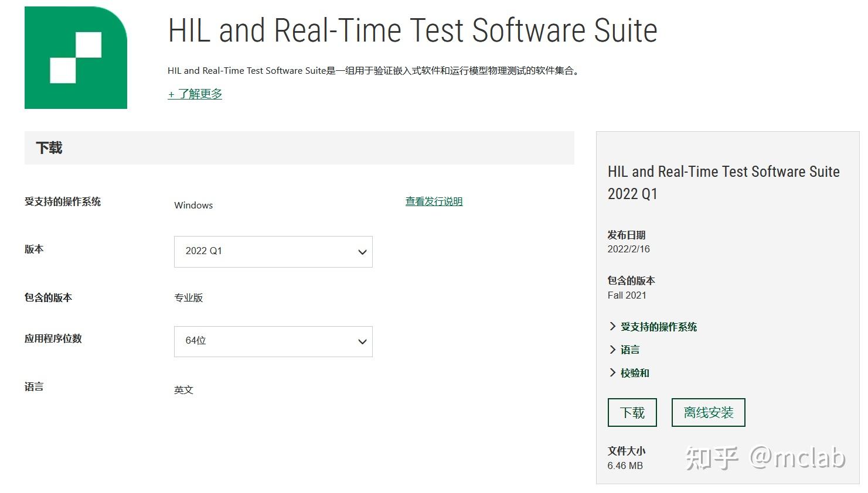Click the 专业版 edition value
The height and width of the screenshot is (493, 868).
point(188,298)
